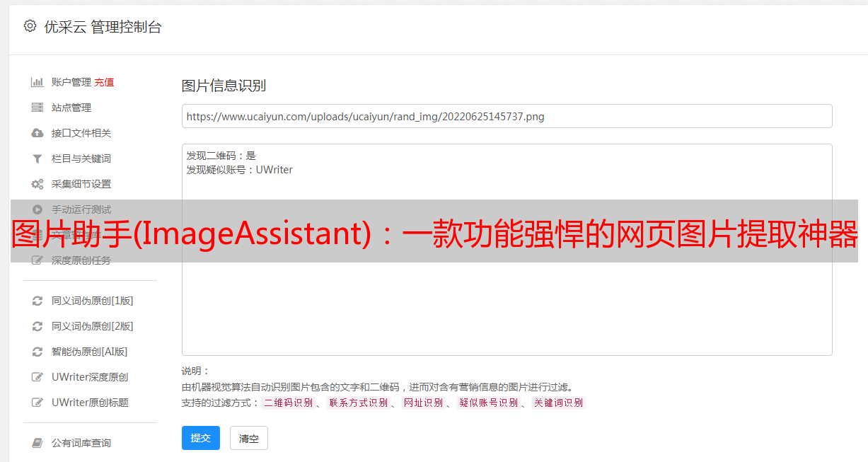Click the 关键词识别 tag
The image size is (868, 462).
[x=559, y=403]
